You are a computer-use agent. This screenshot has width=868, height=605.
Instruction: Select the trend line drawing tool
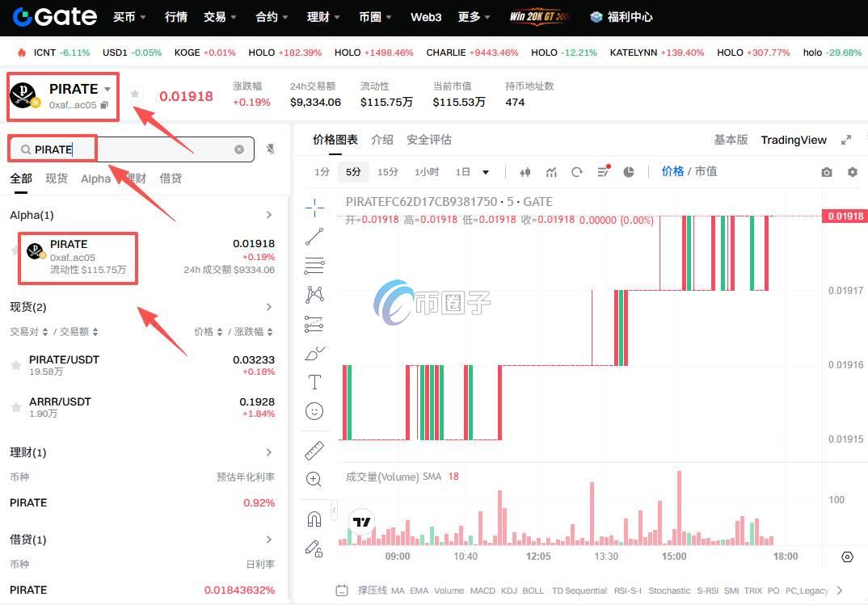(x=314, y=237)
